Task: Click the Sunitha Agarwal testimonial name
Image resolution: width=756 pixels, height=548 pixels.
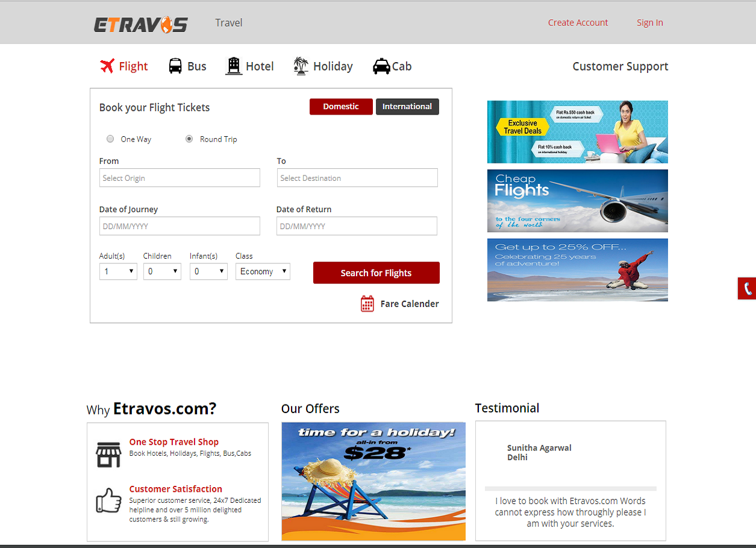Action: (539, 448)
